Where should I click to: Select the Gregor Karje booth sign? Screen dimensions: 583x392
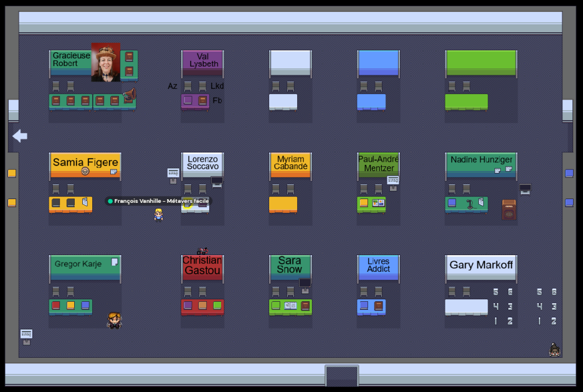coord(85,267)
